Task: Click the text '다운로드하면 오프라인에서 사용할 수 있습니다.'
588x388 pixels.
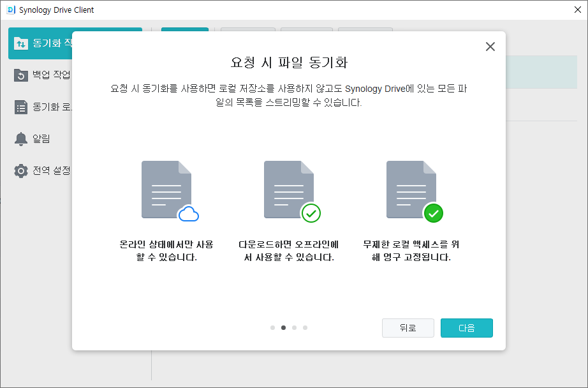Action: (x=289, y=251)
